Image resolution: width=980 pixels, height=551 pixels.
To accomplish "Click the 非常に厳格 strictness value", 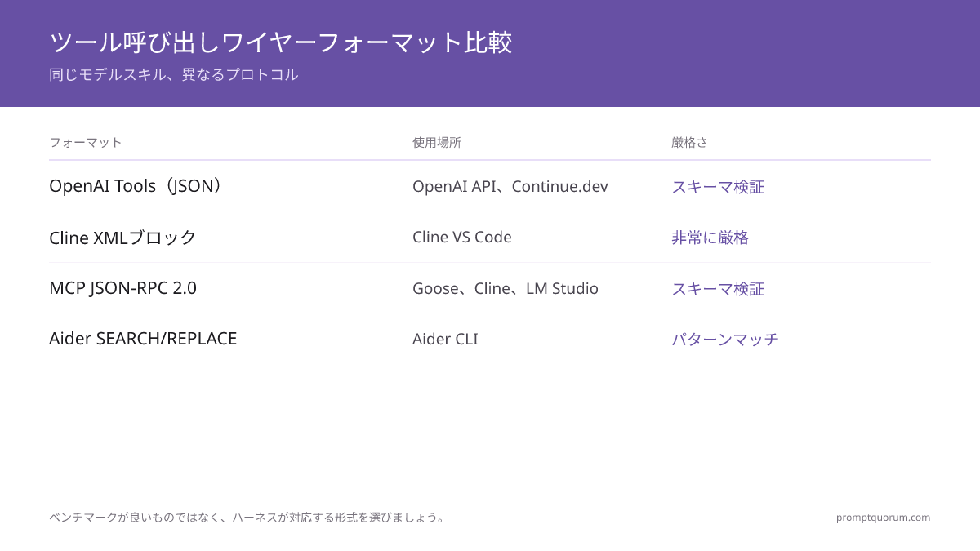I will tap(710, 238).
